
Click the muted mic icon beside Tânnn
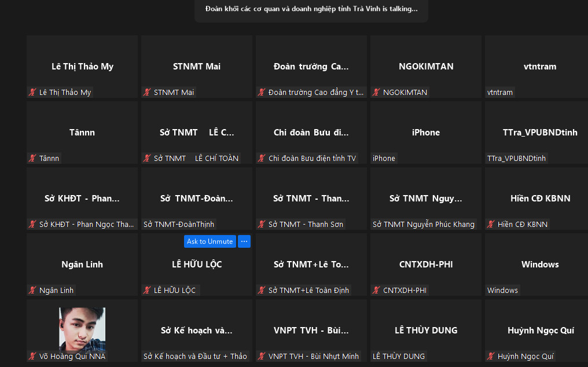click(33, 159)
